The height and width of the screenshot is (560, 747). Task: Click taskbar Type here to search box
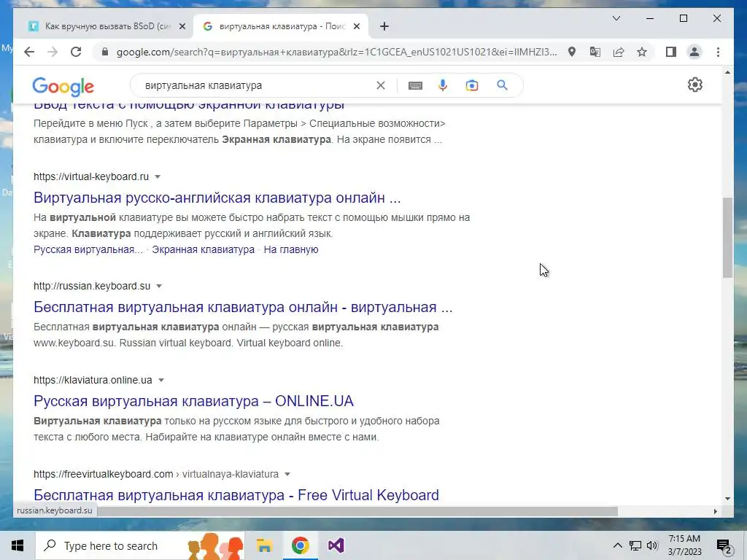(x=140, y=545)
